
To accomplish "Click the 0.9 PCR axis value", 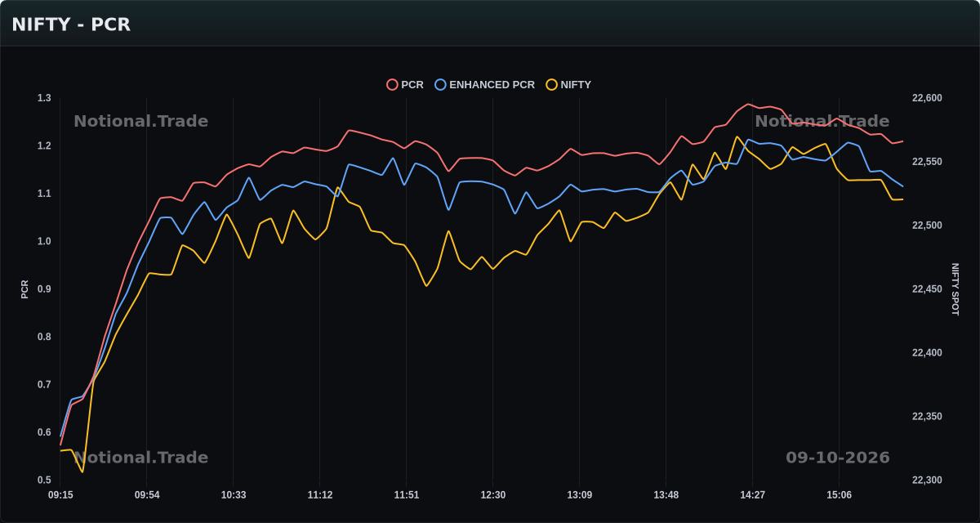I will pos(44,289).
